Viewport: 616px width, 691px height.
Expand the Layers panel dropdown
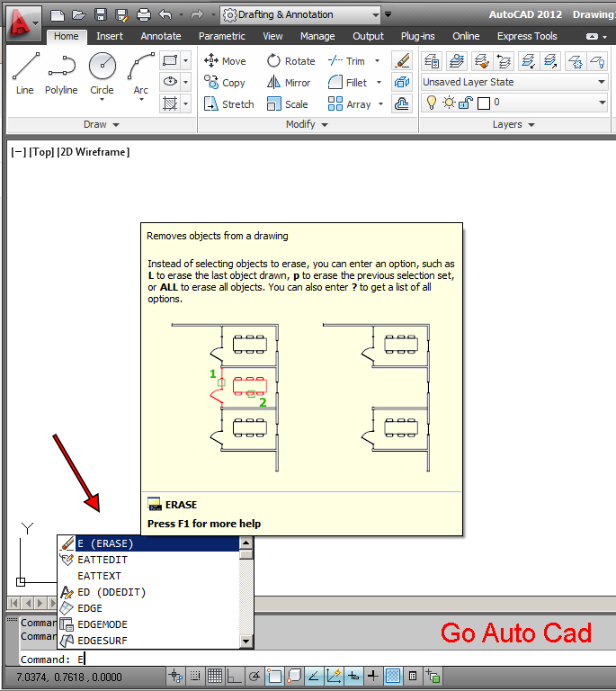click(x=531, y=125)
